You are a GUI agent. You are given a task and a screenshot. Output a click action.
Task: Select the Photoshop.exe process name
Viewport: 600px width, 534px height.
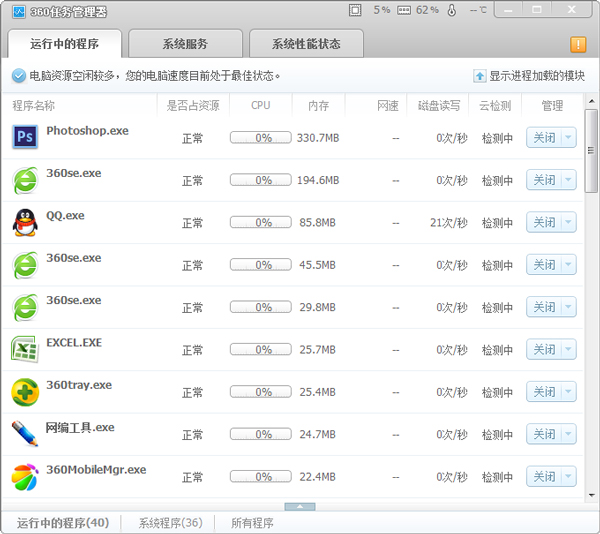click(x=87, y=131)
